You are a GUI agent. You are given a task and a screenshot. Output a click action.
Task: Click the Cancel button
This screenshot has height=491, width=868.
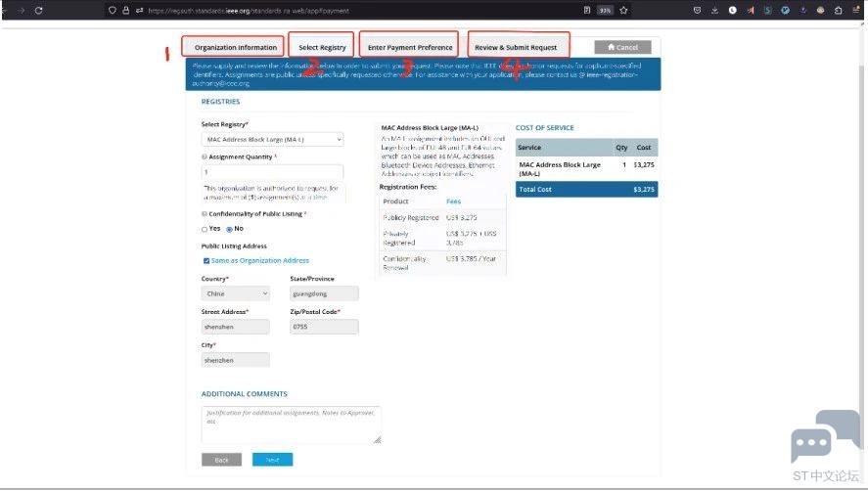click(622, 47)
